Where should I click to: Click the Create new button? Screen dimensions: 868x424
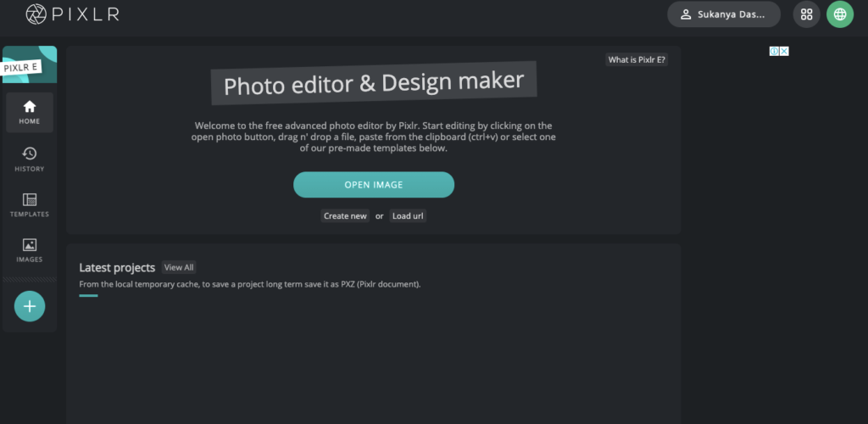[x=345, y=216]
